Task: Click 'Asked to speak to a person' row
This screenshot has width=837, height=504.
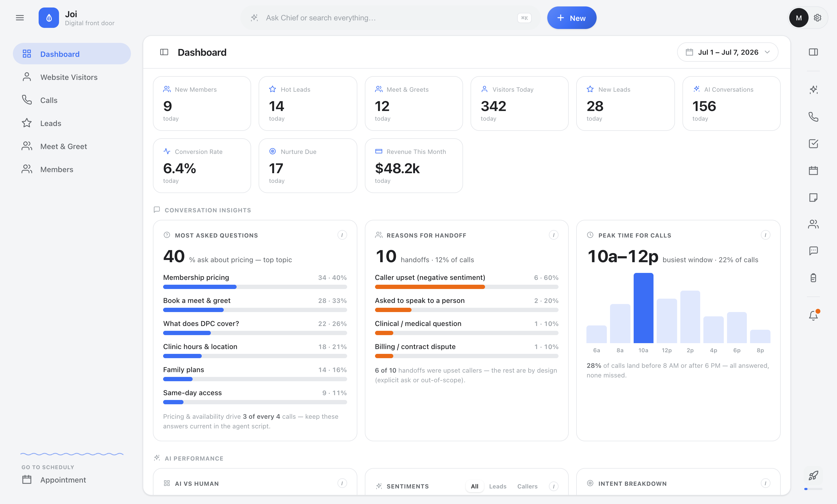Action: point(467,305)
